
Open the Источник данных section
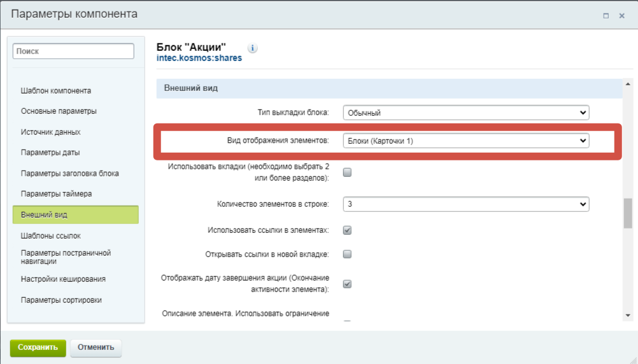(50, 132)
